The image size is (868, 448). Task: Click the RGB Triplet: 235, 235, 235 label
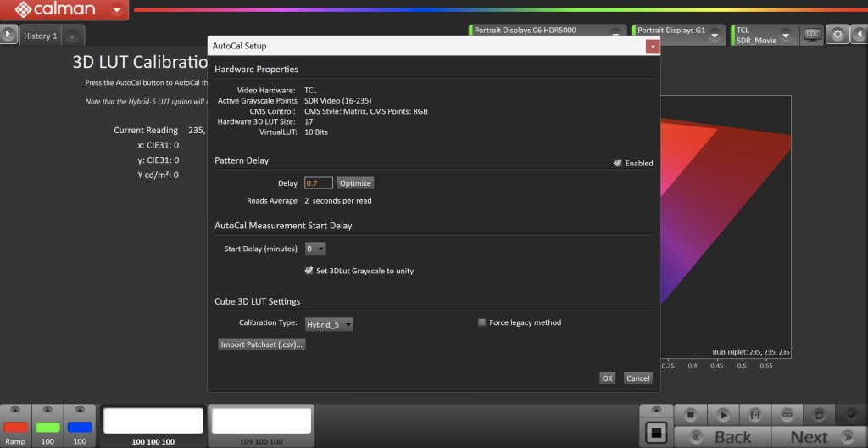[x=751, y=352]
